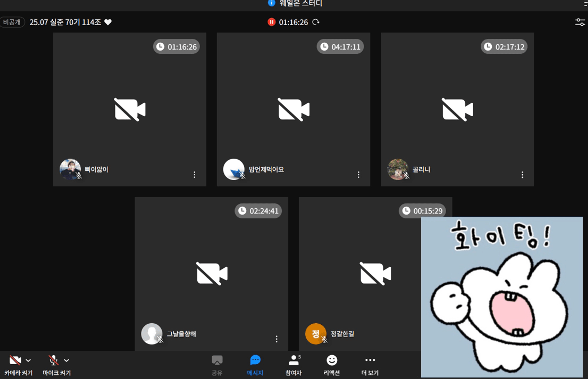Open the three-dot menu on 밥언제먹어요's tile
The height and width of the screenshot is (379, 588).
(x=358, y=175)
